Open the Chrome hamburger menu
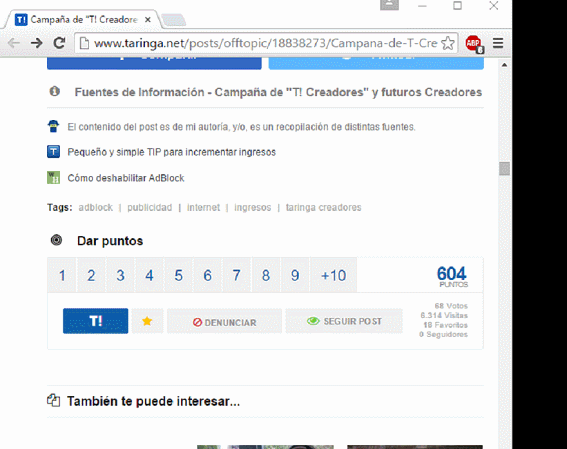The width and height of the screenshot is (567, 449). point(498,43)
